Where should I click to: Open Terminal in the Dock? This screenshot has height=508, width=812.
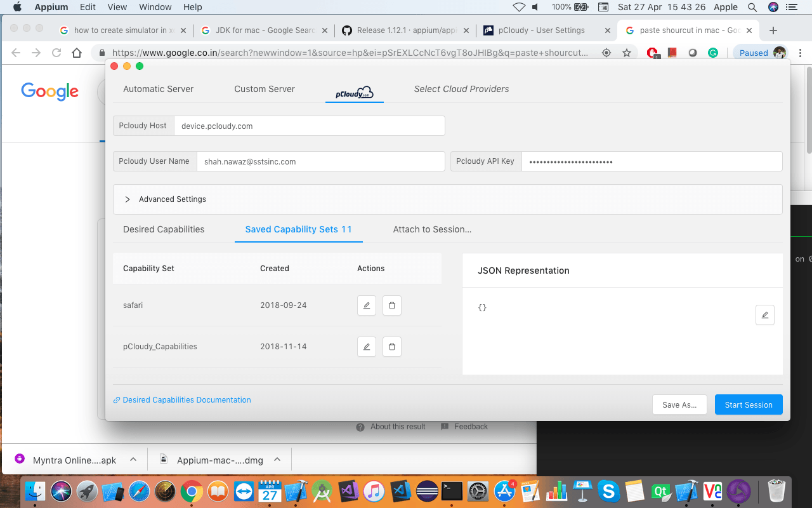click(x=452, y=491)
